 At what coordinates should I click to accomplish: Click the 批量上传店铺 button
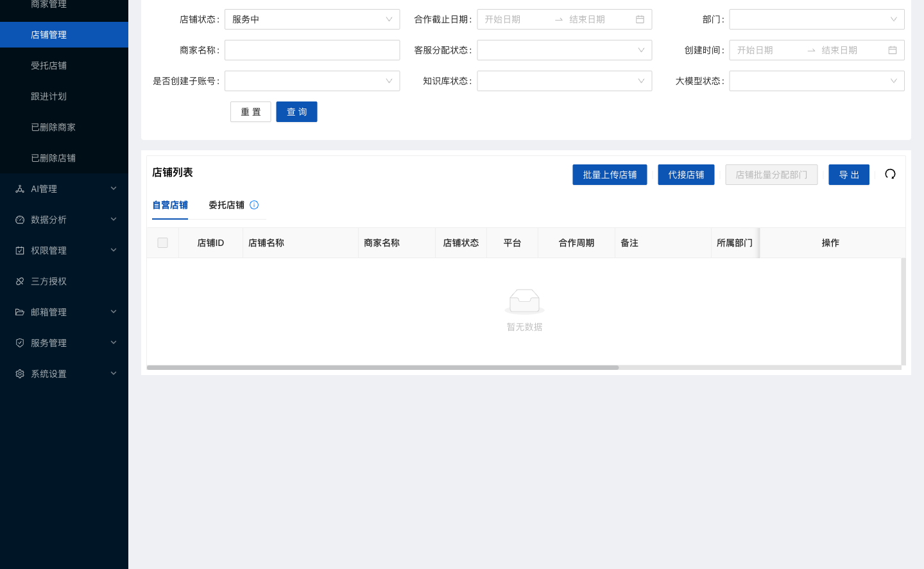click(610, 175)
